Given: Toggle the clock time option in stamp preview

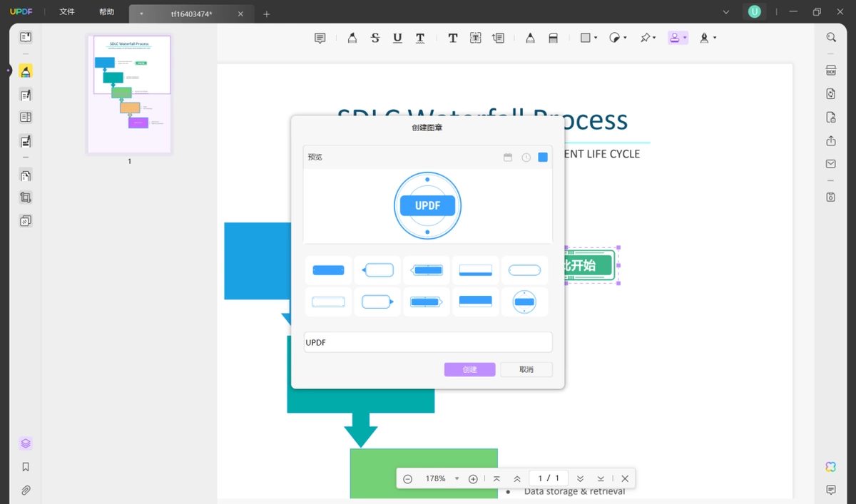Looking at the screenshot, I should pyautogui.click(x=526, y=158).
